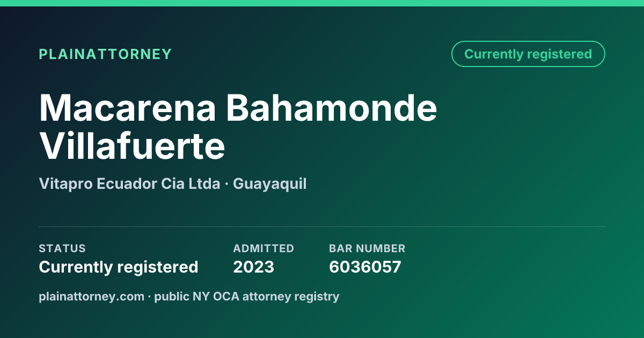This screenshot has width=644, height=338.
Task: Click the green accent bar at top
Action: [x=322, y=3]
